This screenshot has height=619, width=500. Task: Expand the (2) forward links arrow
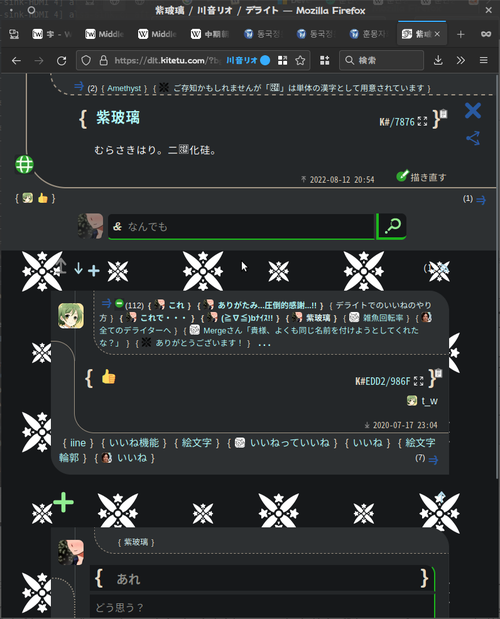[x=79, y=86]
